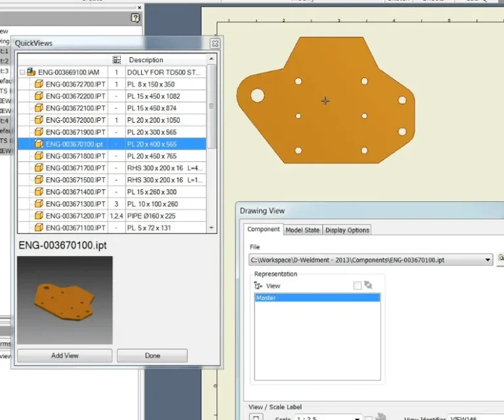The height and width of the screenshot is (420, 504).
Task: Click the quantity column header icon
Action: tap(116, 60)
